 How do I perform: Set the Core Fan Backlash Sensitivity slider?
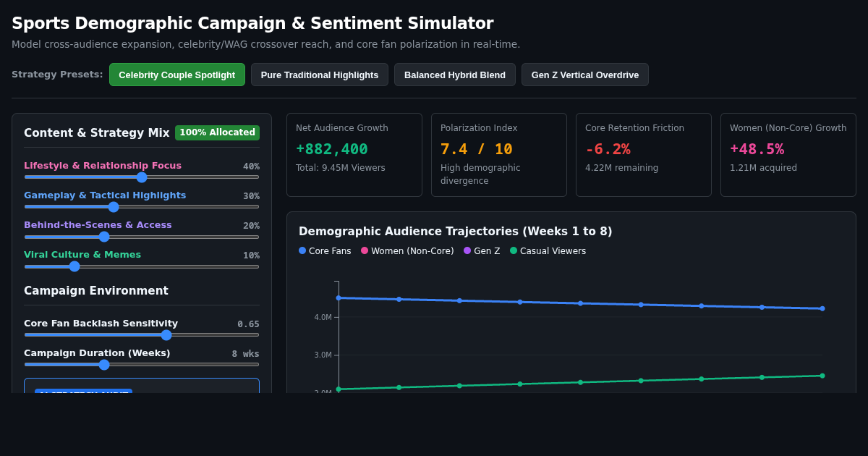coord(142,334)
